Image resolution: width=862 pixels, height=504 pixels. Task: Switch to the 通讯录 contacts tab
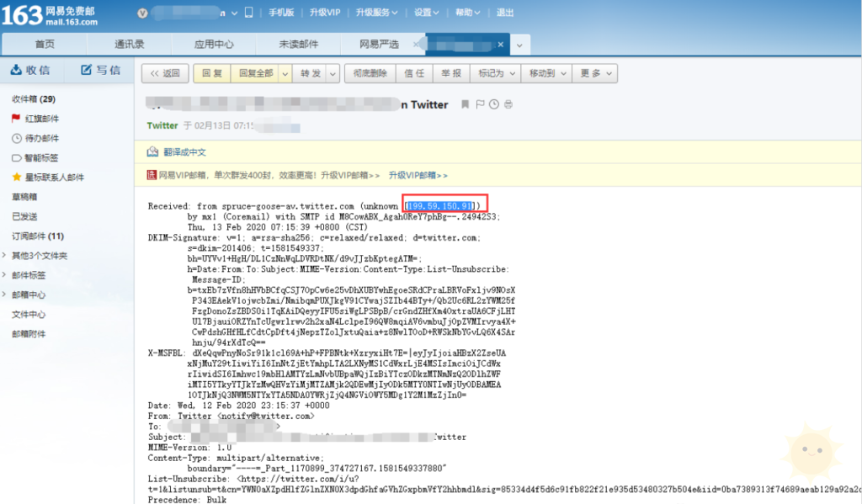pyautogui.click(x=129, y=44)
